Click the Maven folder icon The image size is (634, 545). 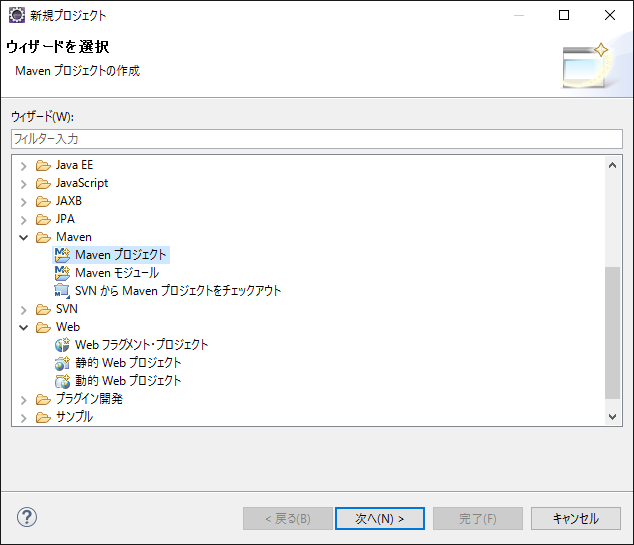point(43,237)
